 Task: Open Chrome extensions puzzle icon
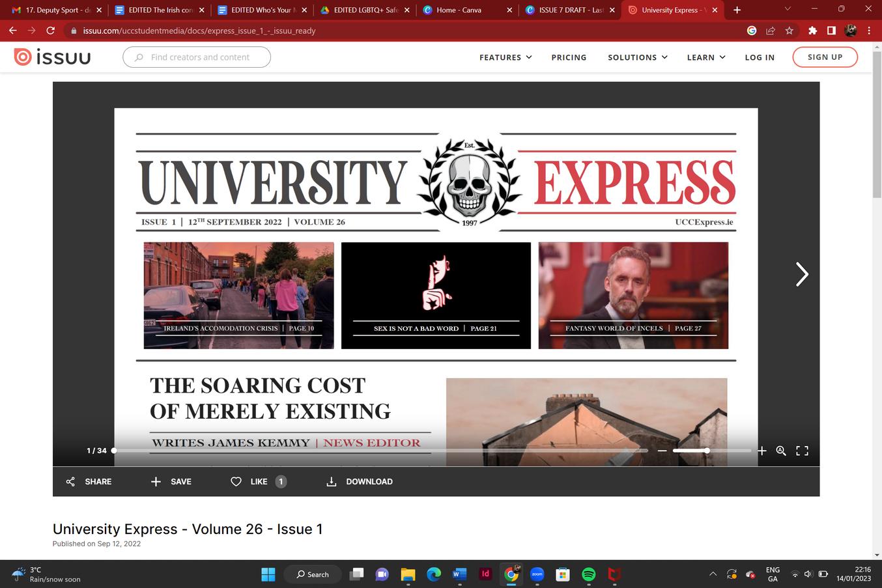coord(812,31)
